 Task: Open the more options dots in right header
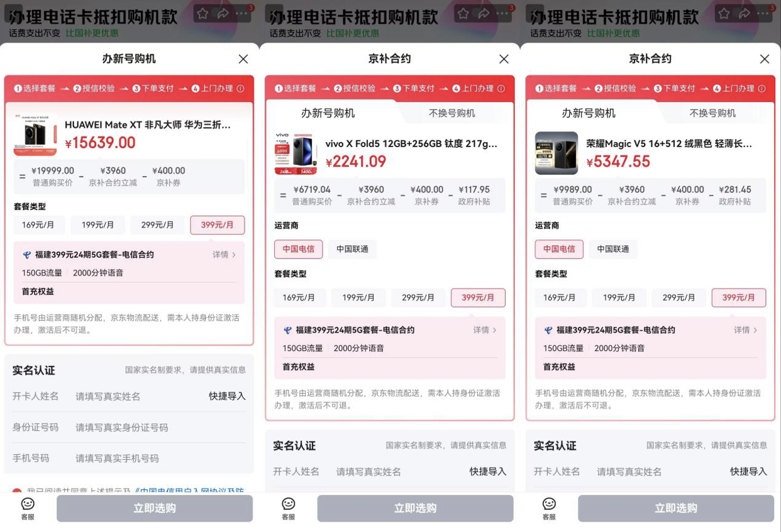click(x=763, y=13)
